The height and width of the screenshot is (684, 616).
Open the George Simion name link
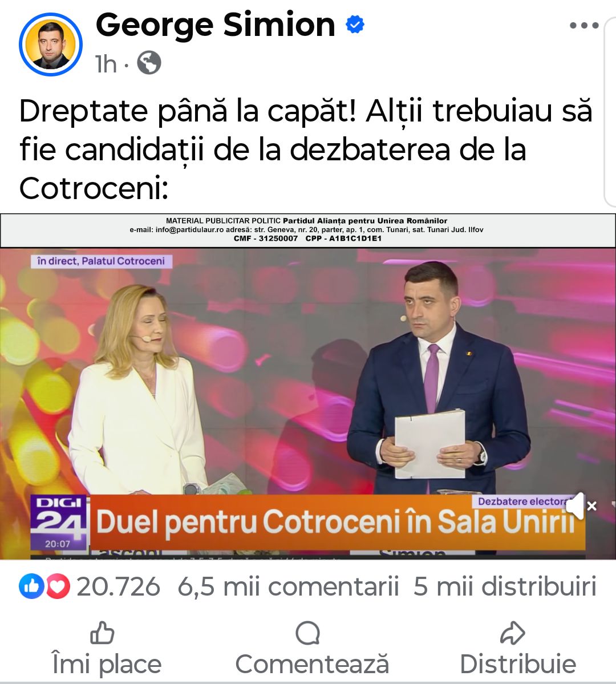[216, 25]
